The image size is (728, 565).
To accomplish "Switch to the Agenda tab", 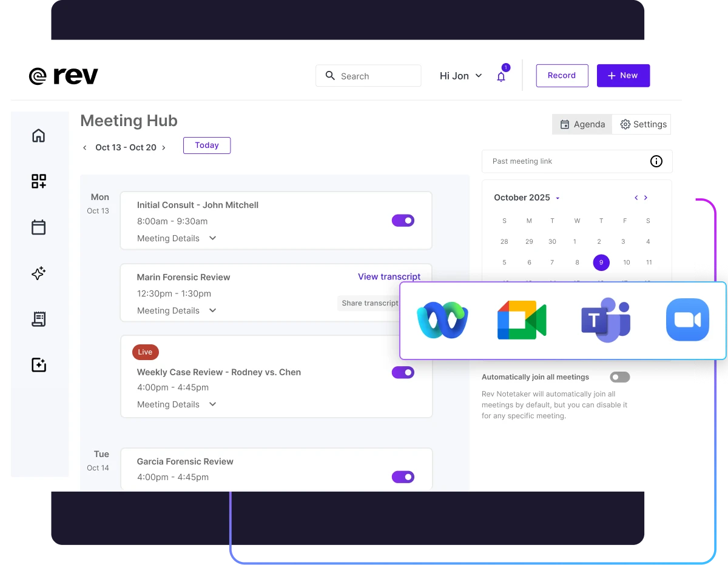I will click(x=582, y=124).
